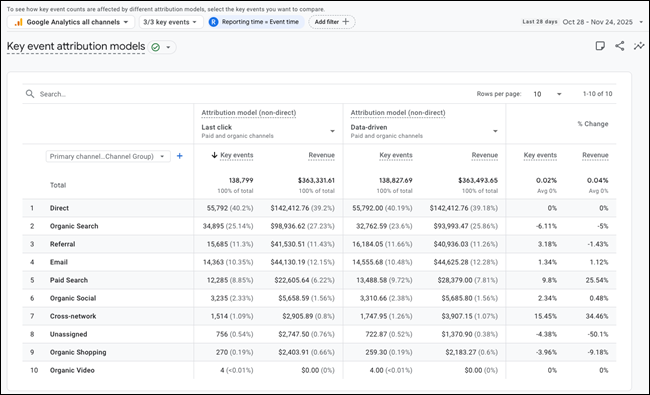Select the Organic Social row
650x395 pixels.
pyautogui.click(x=319, y=298)
